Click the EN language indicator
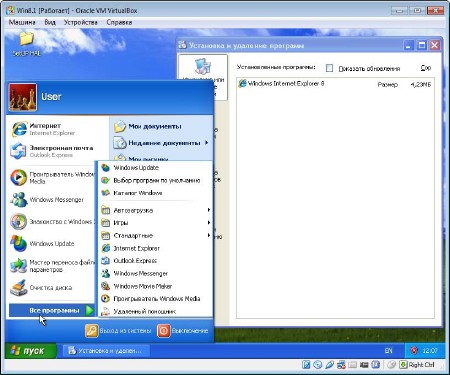Screen dimensions: 450x375 click(x=389, y=351)
